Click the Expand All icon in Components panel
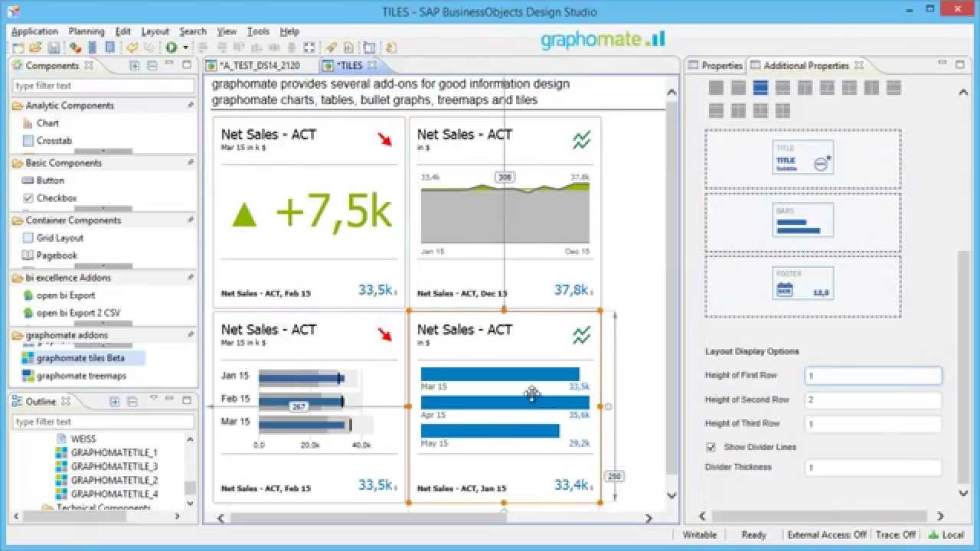 click(134, 66)
